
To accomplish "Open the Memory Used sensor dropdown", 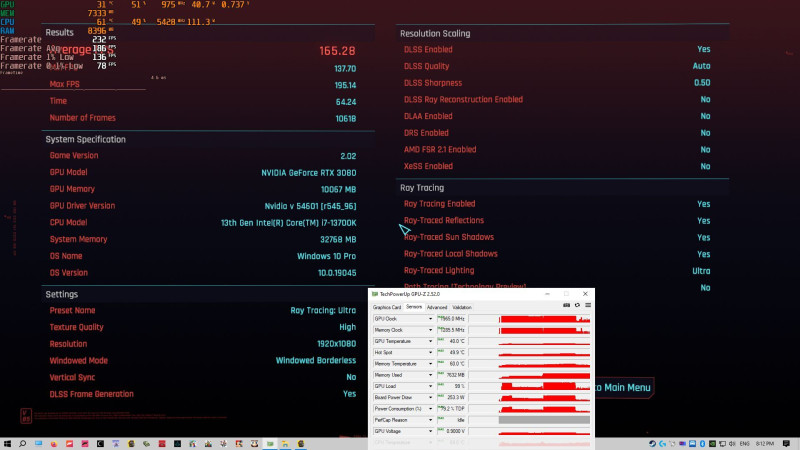I will click(x=430, y=375).
